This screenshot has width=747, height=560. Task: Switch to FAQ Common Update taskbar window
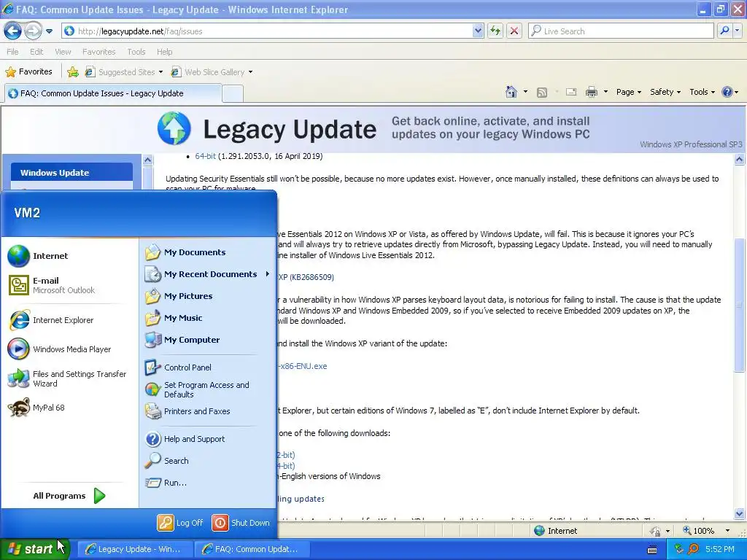click(x=252, y=549)
